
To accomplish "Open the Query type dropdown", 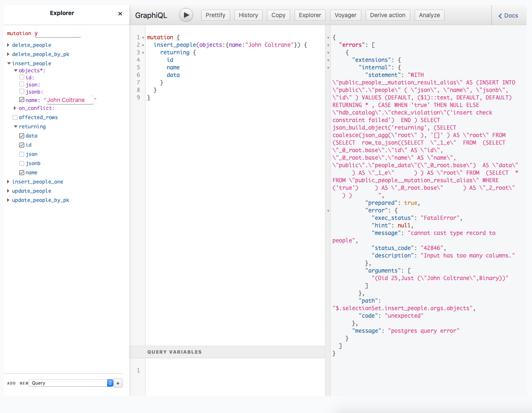I will tap(71, 383).
